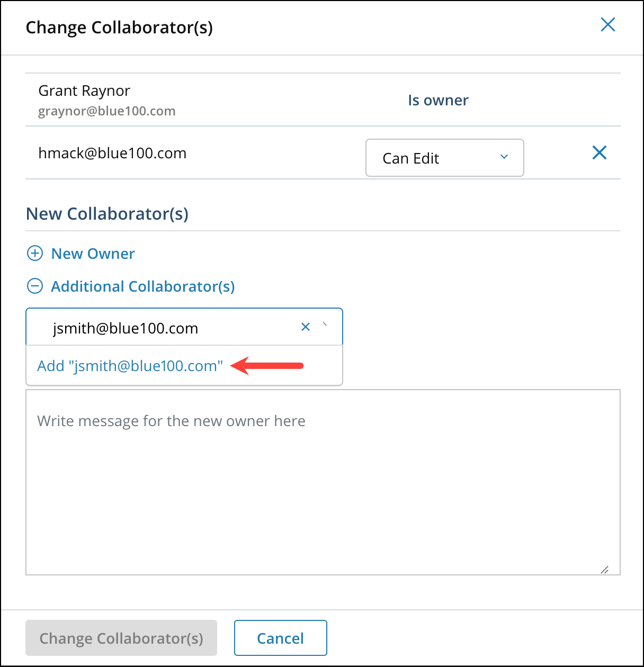Image resolution: width=644 pixels, height=667 pixels.
Task: Select the hmack@blue100.com collaborator row
Action: [x=112, y=153]
